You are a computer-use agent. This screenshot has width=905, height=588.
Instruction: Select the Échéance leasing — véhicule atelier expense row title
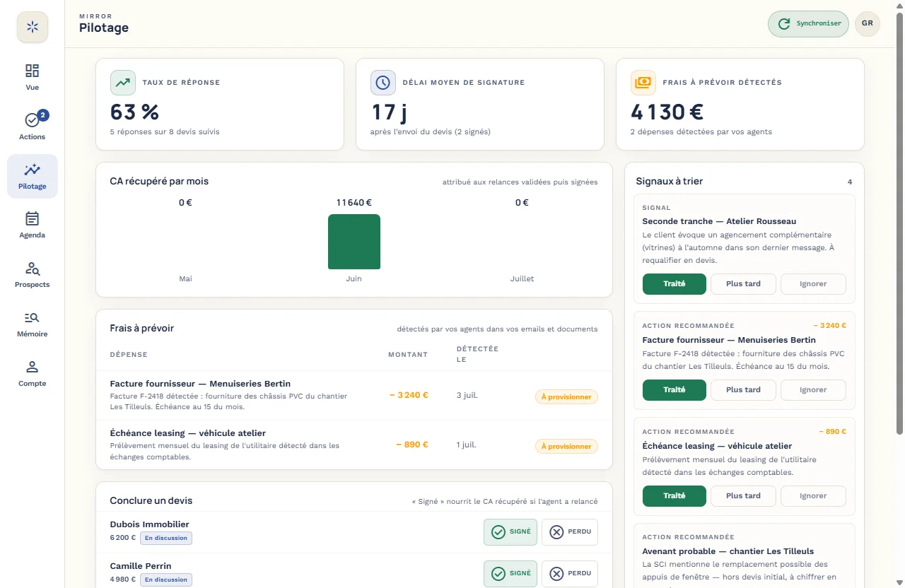click(x=188, y=433)
